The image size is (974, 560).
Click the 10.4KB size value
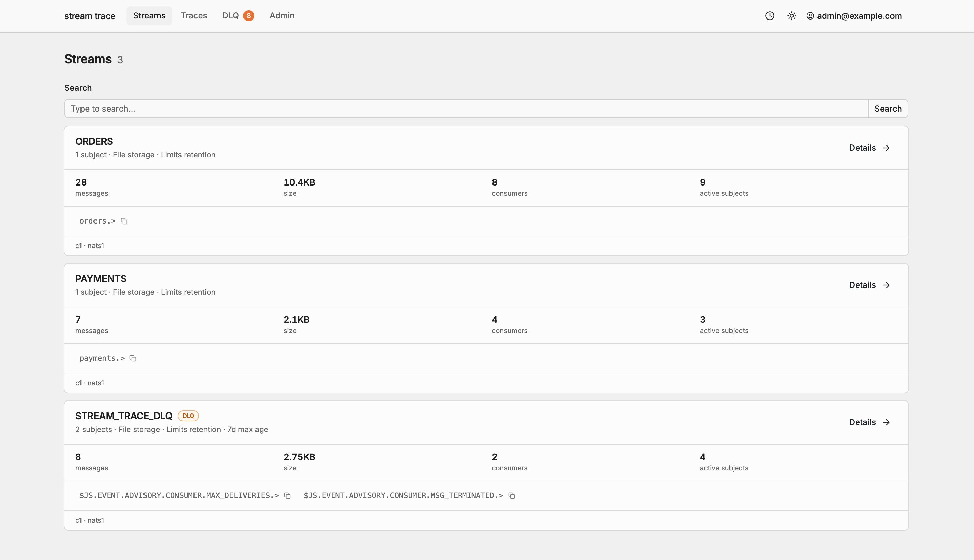[299, 182]
